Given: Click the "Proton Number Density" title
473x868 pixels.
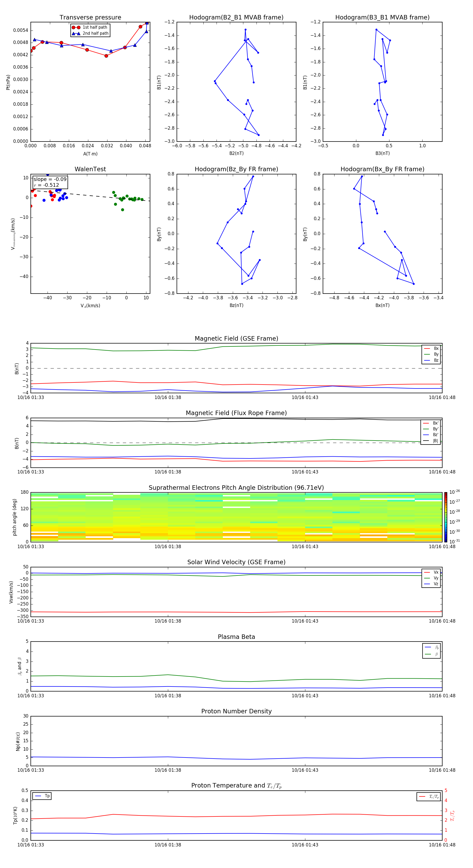Looking at the screenshot, I should [236, 711].
